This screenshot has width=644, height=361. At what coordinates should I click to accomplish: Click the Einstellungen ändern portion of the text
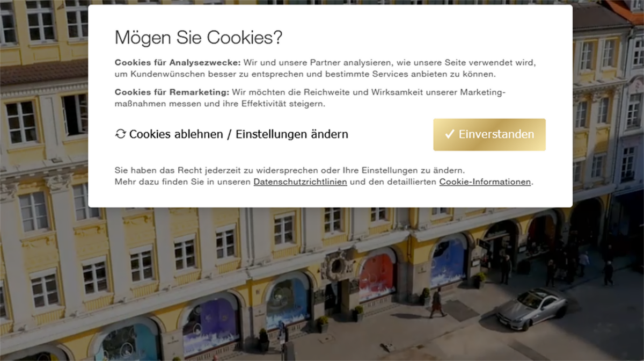(x=292, y=134)
